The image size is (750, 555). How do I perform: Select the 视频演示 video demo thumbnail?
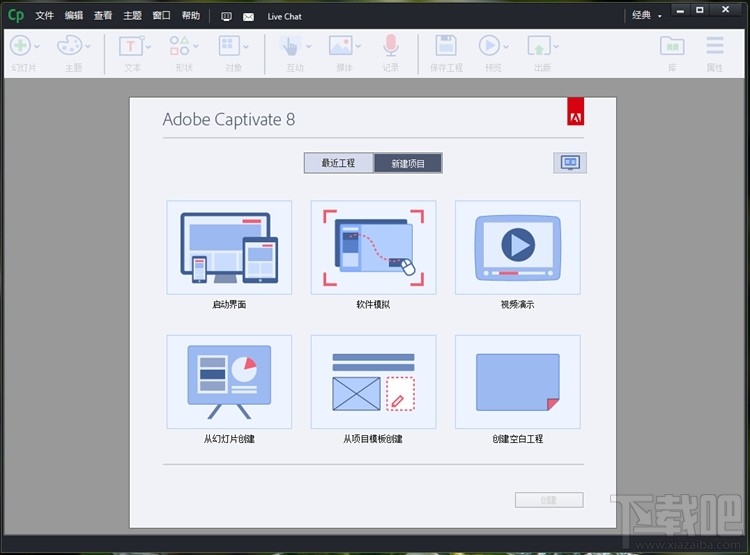pos(518,247)
